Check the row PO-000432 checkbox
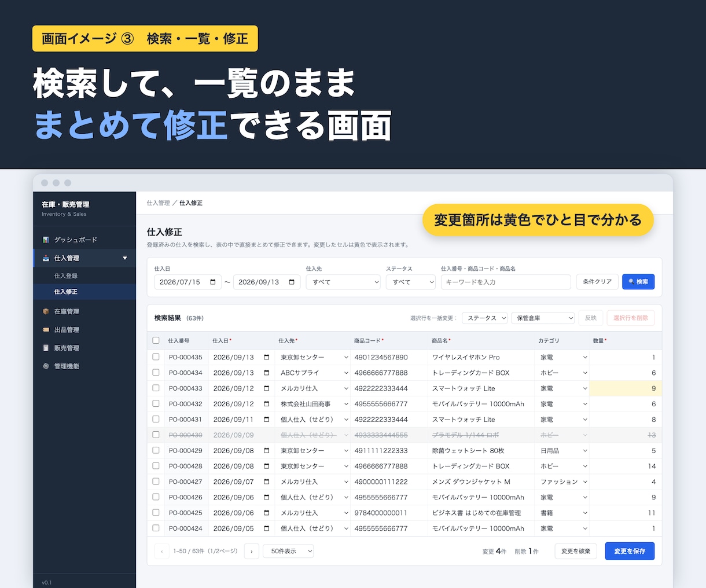 [x=156, y=404]
